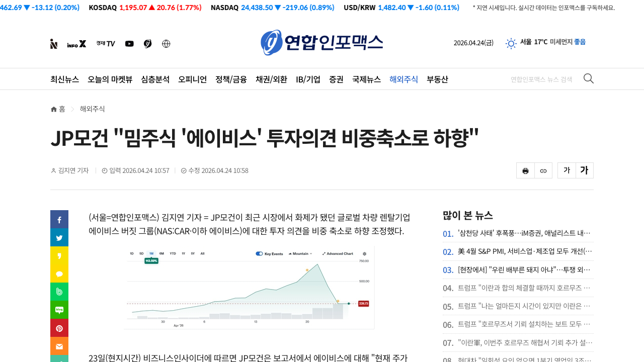This screenshot has width=644, height=362.
Task: Click the 서울 17°C weather text
Action: tap(534, 42)
